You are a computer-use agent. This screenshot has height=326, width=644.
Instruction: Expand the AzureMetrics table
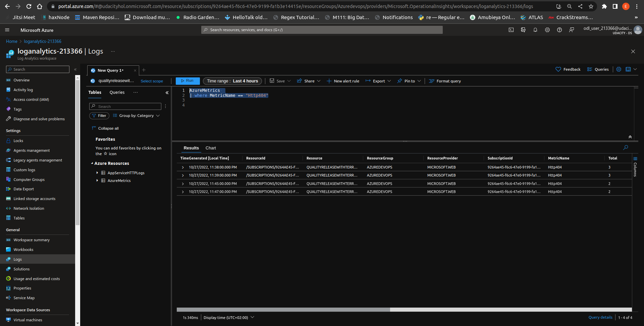(97, 181)
